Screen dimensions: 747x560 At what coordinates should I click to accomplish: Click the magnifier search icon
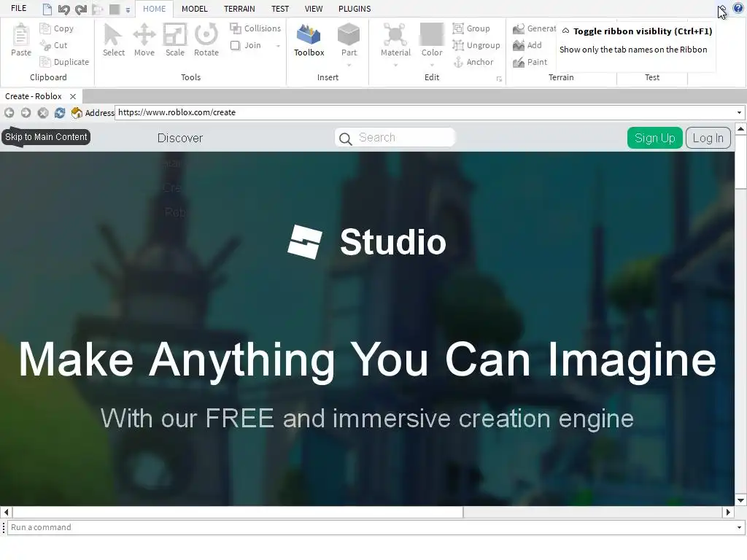click(345, 139)
